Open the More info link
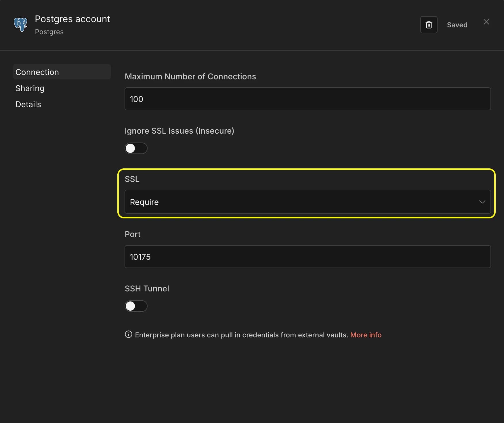 [x=366, y=335]
